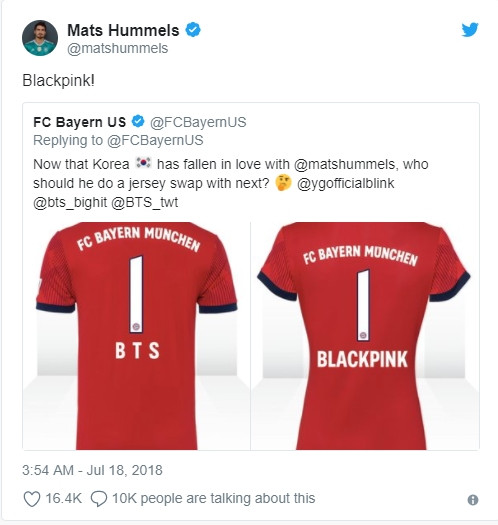Click Mats Hummels verified badge
The height and width of the screenshot is (525, 498).
click(193, 30)
